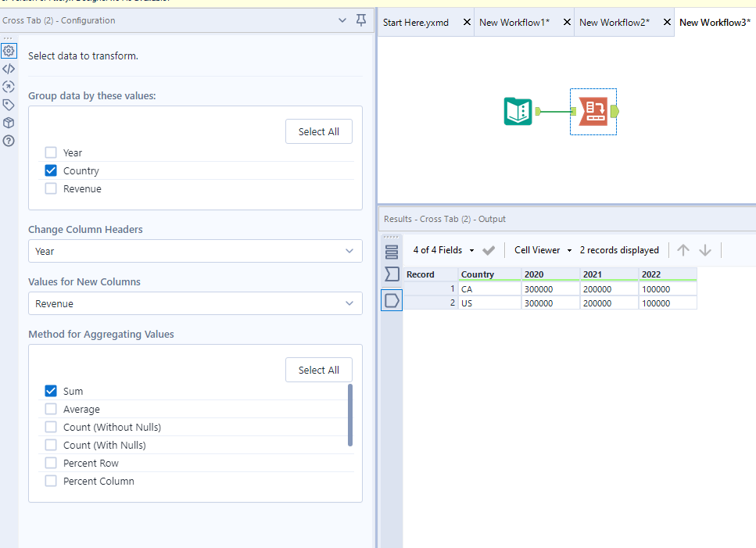756x548 pixels.
Task: Enable the Average aggregation method
Action: tap(50, 409)
